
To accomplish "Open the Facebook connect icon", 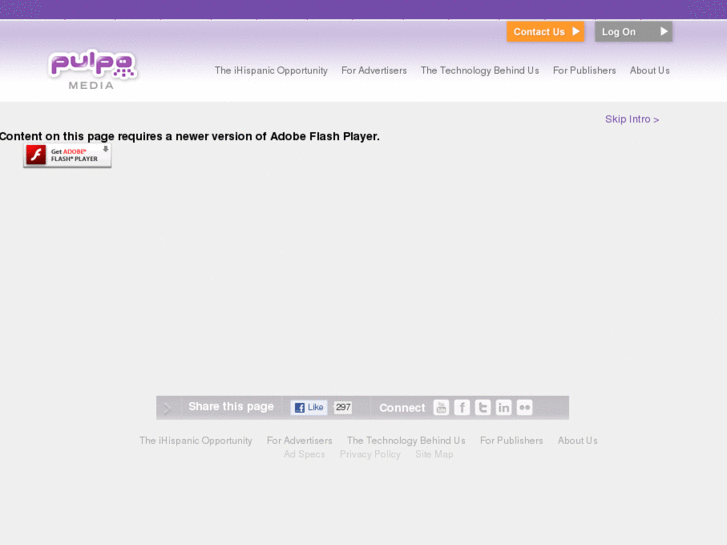I will pyautogui.click(x=462, y=408).
